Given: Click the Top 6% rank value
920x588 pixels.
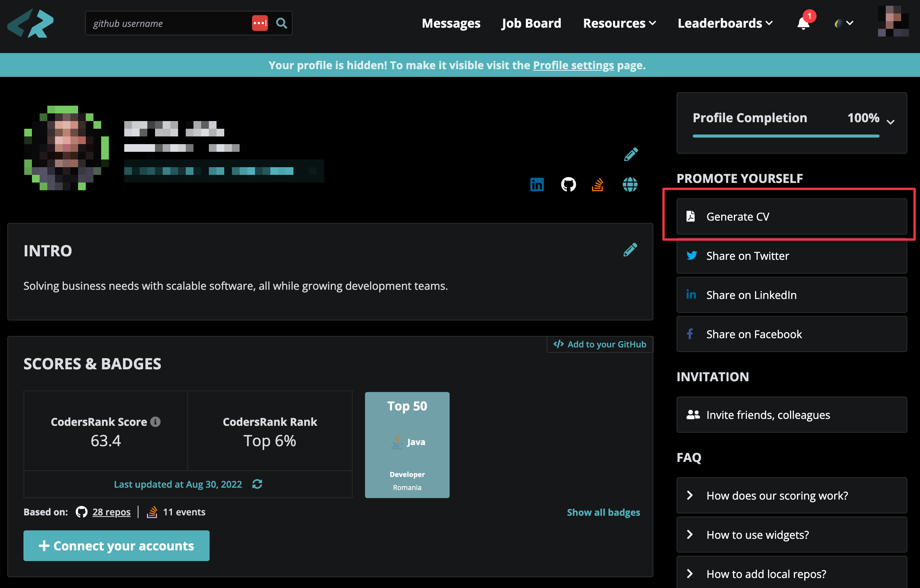Looking at the screenshot, I should pos(270,441).
